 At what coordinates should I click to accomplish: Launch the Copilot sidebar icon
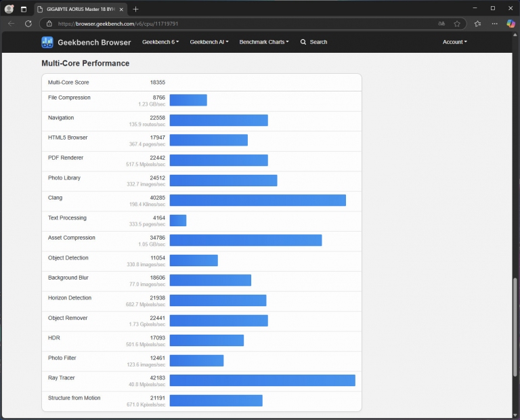[511, 24]
